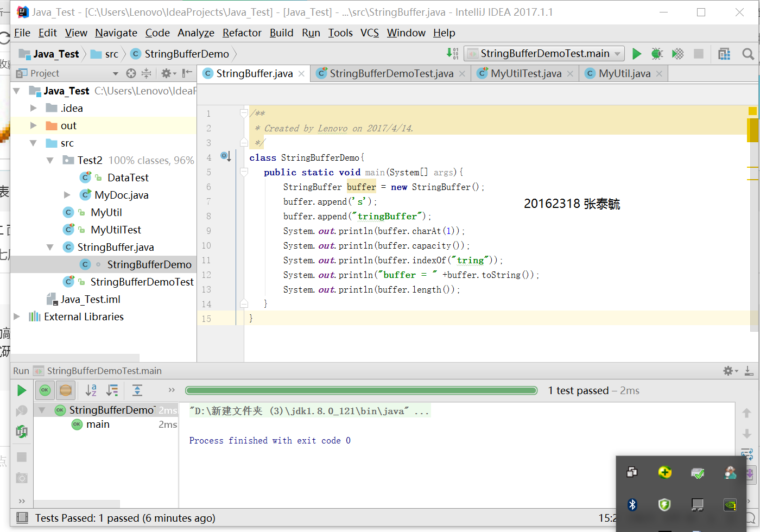The width and height of the screenshot is (760, 532).
Task: Collapse the Java_Test root node
Action: pos(17,91)
